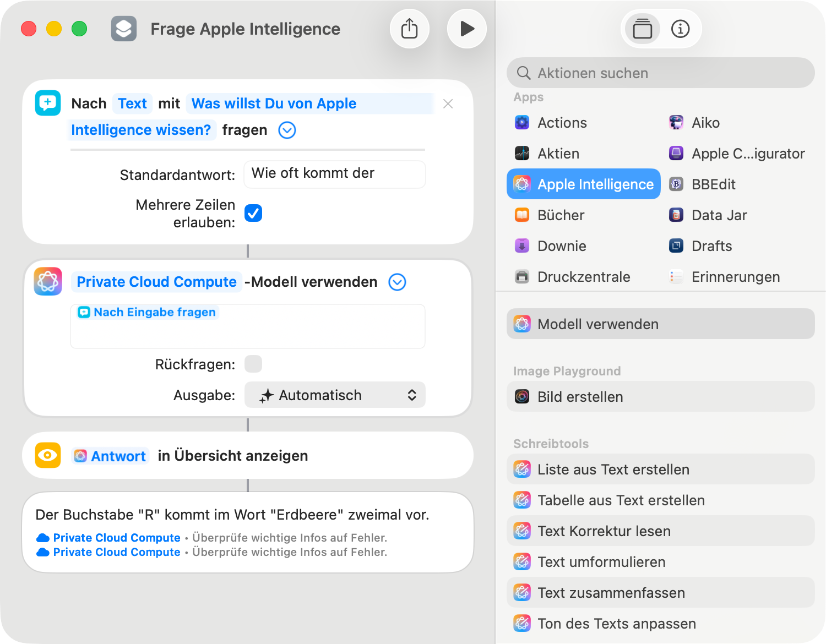Select the Erinnerungen app icon
Image resolution: width=826 pixels, height=644 pixels.
(676, 276)
